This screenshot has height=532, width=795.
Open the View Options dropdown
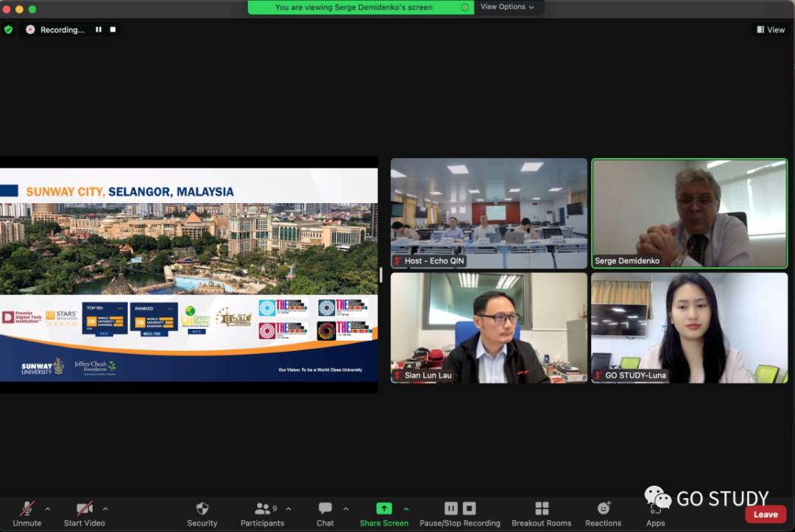507,7
